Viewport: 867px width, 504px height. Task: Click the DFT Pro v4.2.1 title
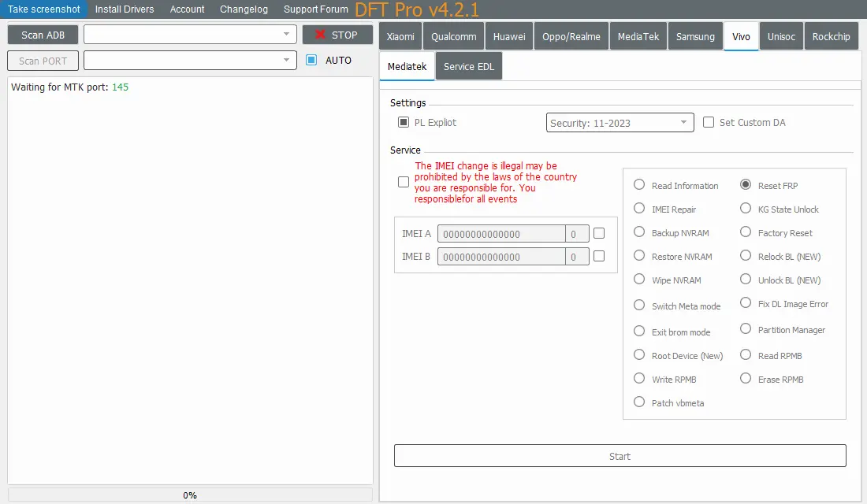point(417,9)
